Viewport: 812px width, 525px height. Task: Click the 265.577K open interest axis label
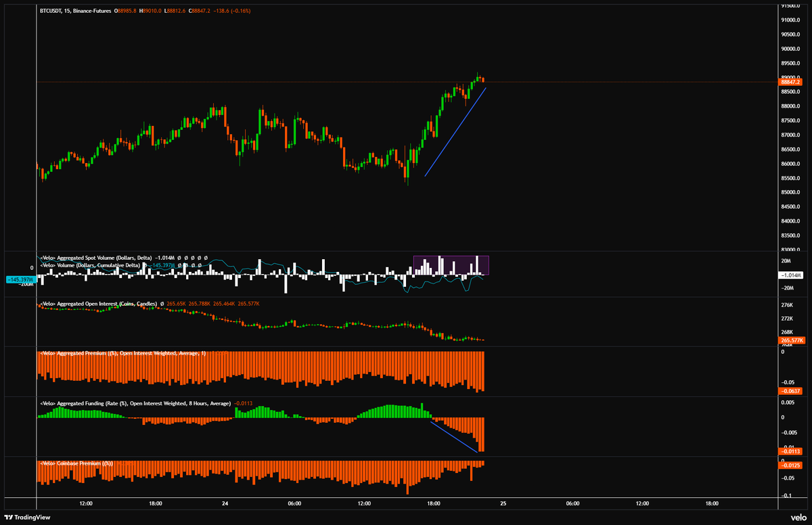pyautogui.click(x=790, y=340)
